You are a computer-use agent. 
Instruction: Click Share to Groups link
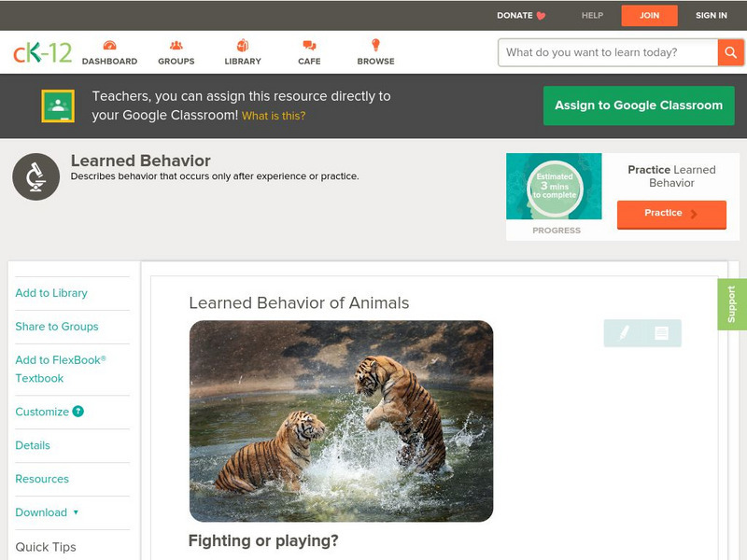point(57,326)
